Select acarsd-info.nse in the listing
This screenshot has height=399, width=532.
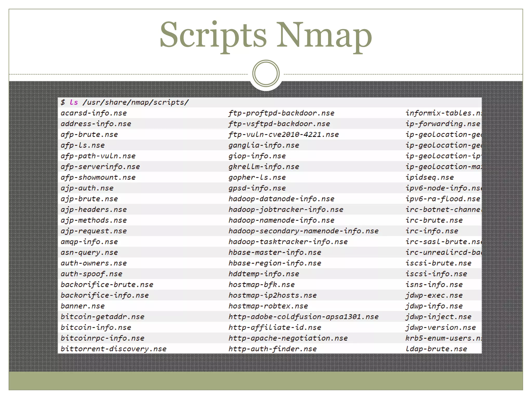click(94, 113)
